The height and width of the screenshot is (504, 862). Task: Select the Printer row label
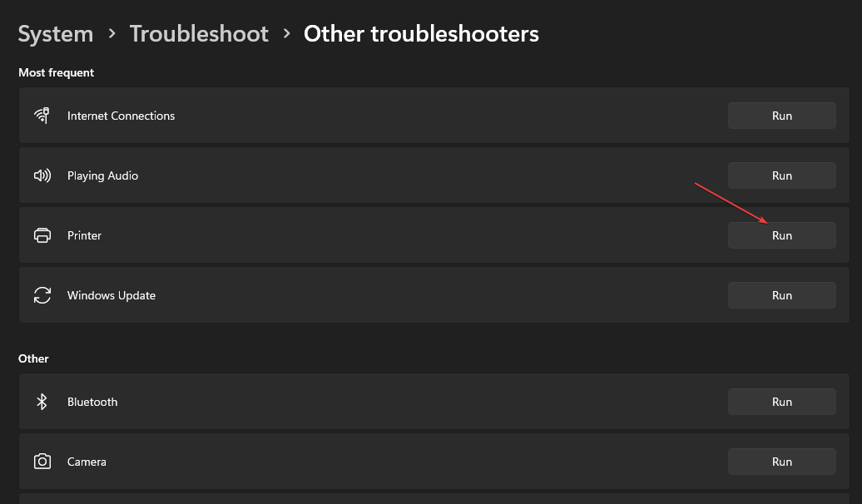(84, 235)
